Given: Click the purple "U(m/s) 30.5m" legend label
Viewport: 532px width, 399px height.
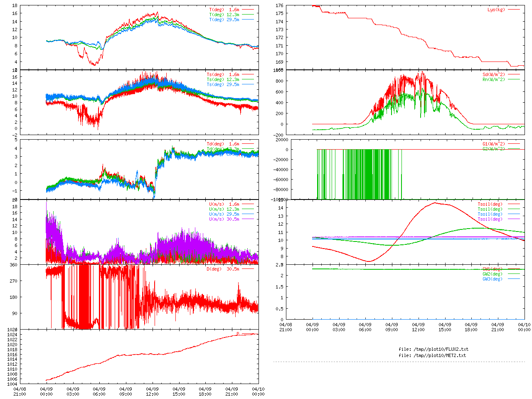Looking at the screenshot, I should tap(224, 219).
